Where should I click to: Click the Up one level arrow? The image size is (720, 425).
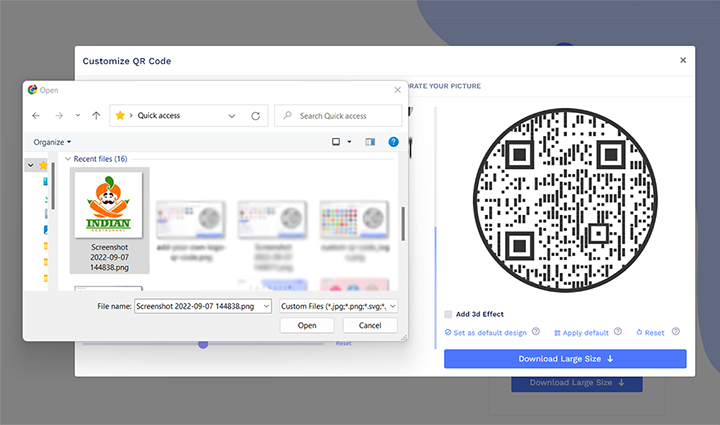pos(96,116)
